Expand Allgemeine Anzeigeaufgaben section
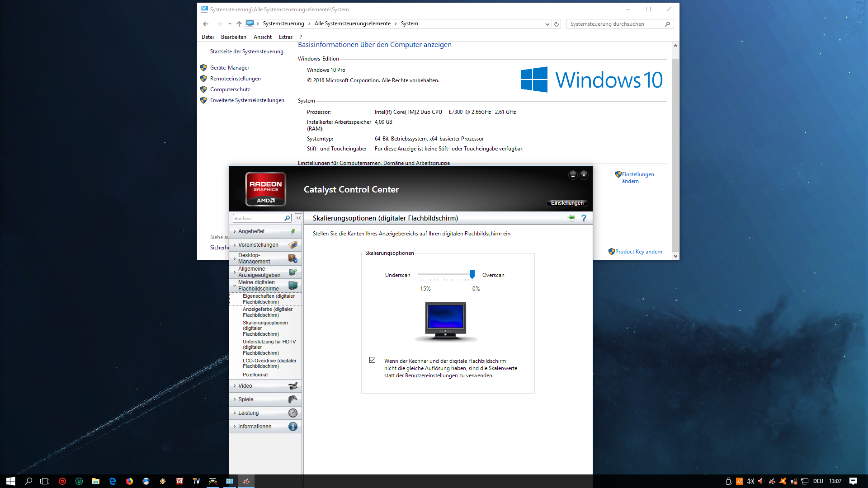This screenshot has height=488, width=868. pyautogui.click(x=235, y=272)
